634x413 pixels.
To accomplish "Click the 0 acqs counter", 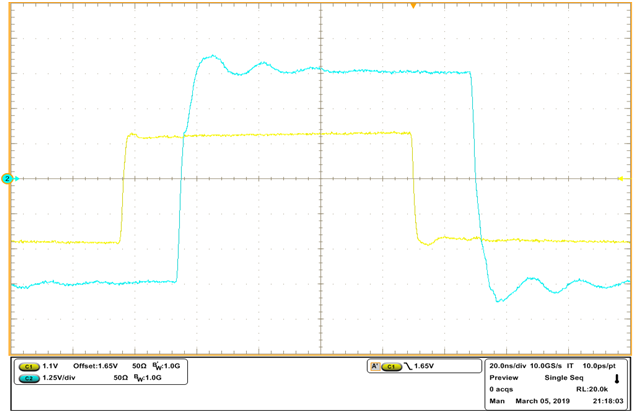I will (x=501, y=390).
